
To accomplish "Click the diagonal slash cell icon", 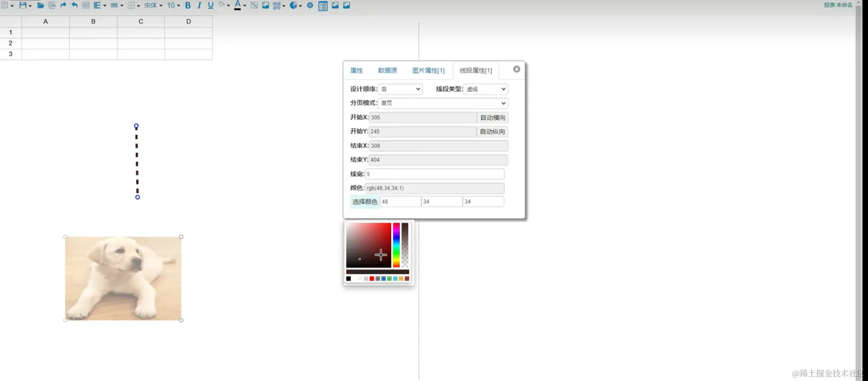I will point(254,5).
